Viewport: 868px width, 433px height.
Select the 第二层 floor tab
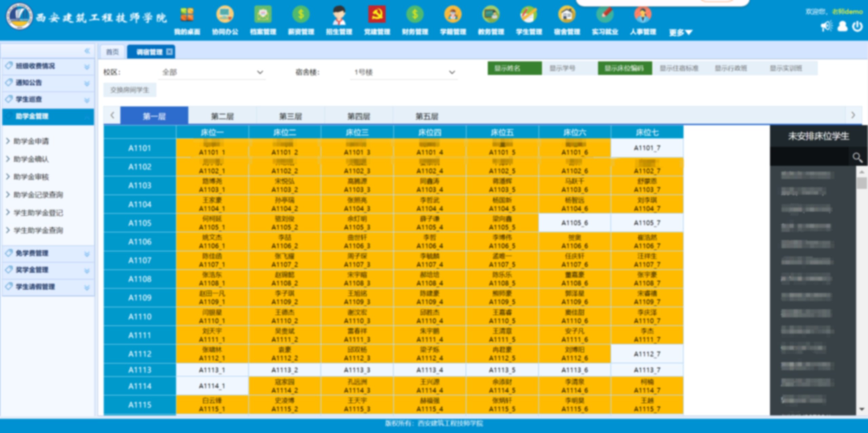tap(223, 116)
